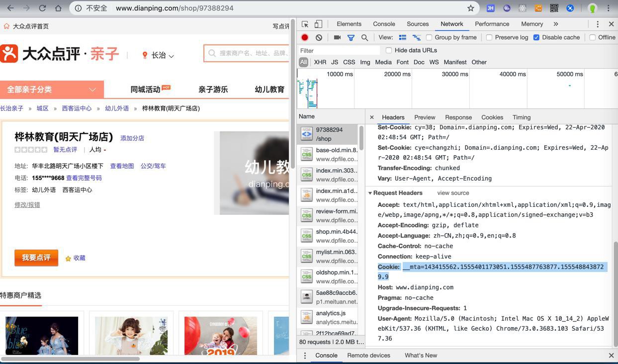618x364 pixels.
Task: Uncheck Disable cache checkbox
Action: click(536, 37)
